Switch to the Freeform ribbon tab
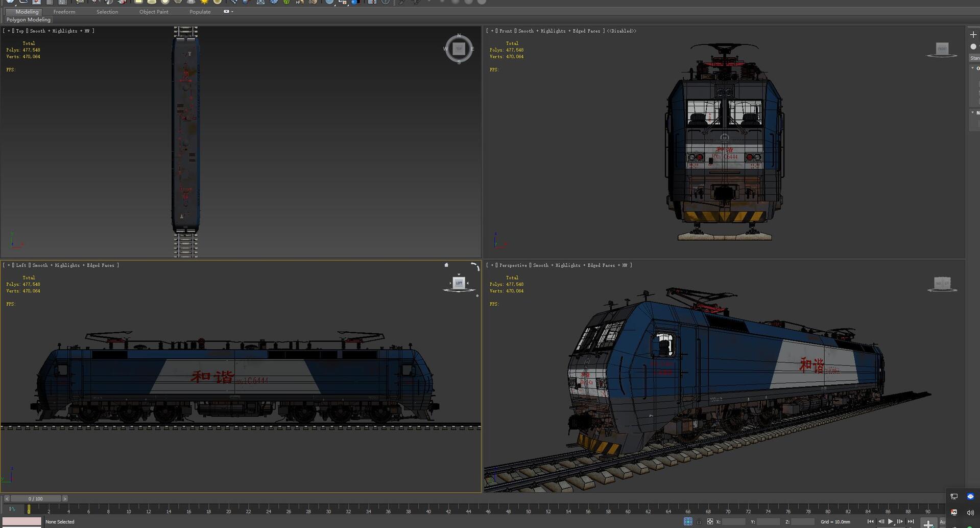Viewport: 980px width, 528px height. pos(64,12)
